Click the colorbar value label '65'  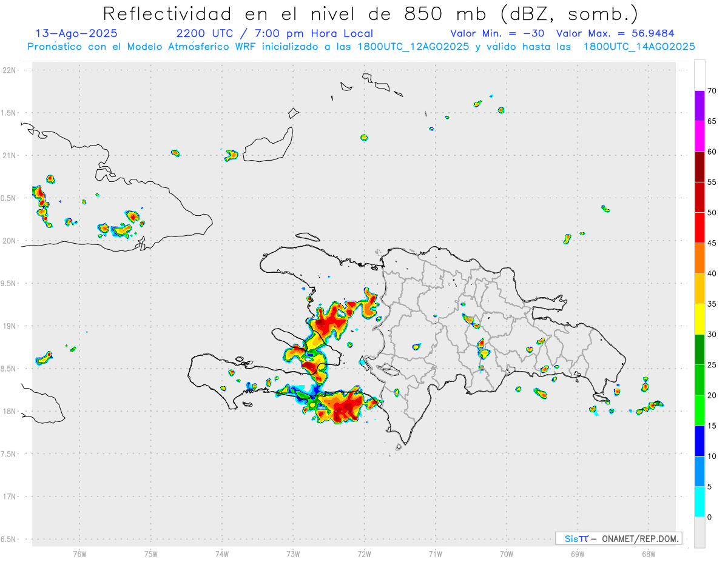(712, 121)
